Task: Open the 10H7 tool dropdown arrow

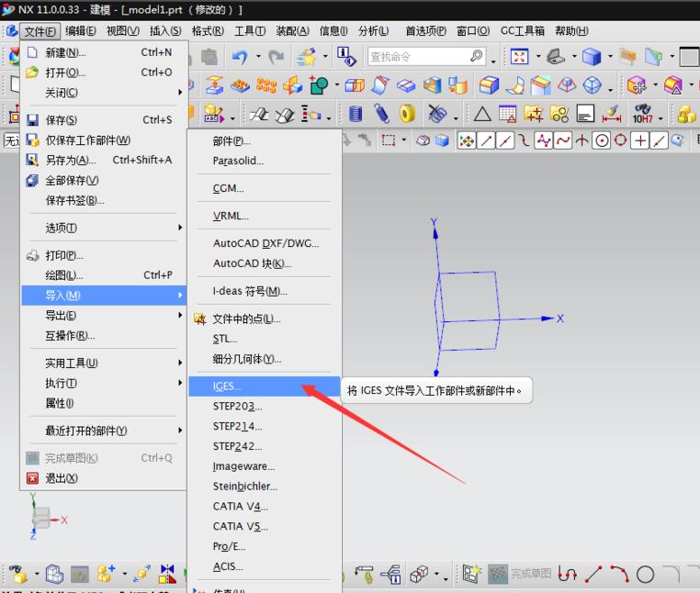Action: coord(660,118)
